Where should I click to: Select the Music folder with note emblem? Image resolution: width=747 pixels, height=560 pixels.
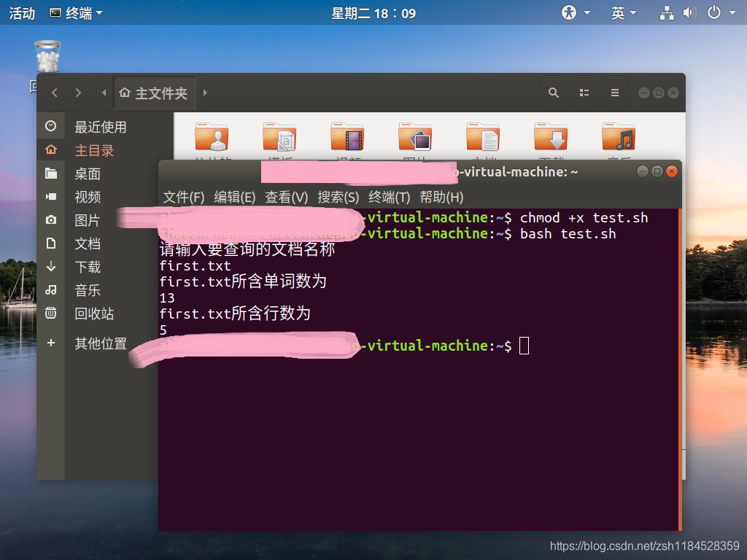click(619, 136)
